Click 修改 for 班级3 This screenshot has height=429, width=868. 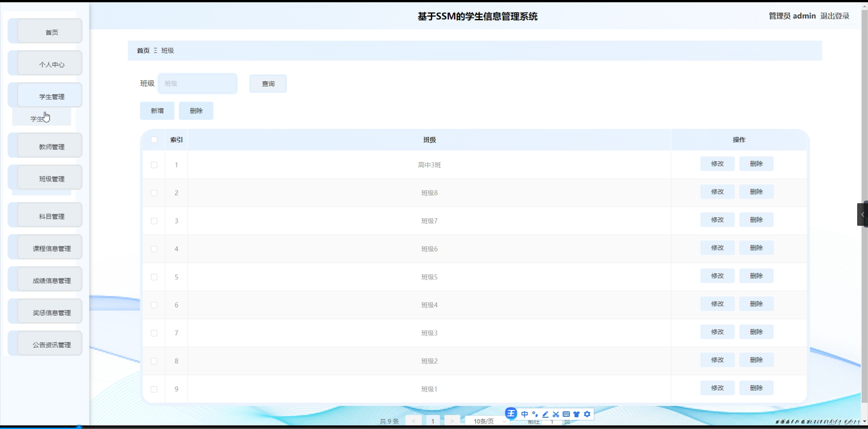[x=717, y=331]
